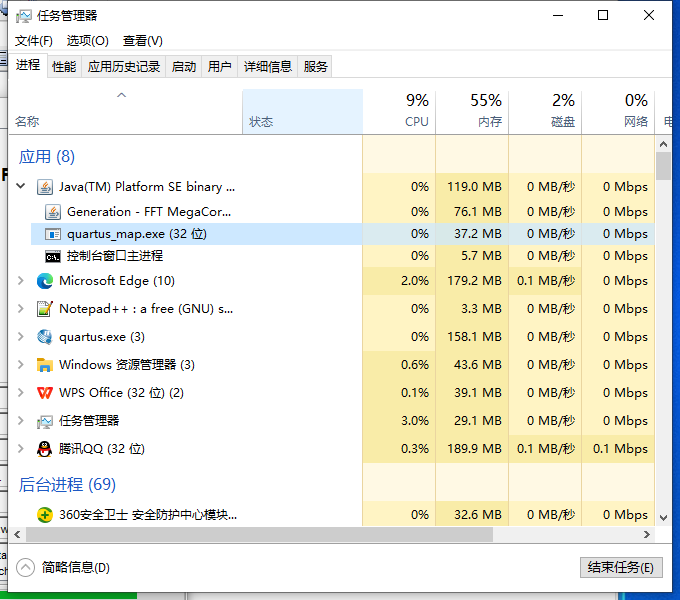Click the Generation - FFT MegaCore Java icon

pyautogui.click(x=53, y=212)
